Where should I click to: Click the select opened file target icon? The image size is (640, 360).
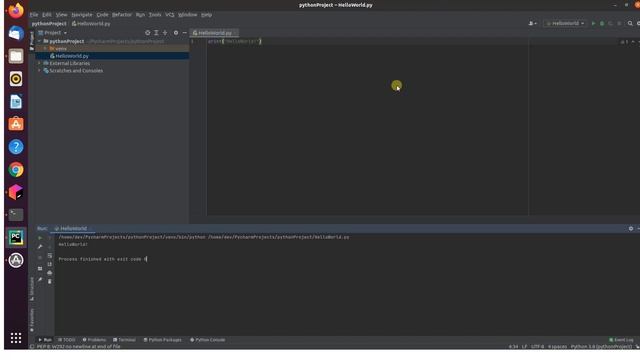(147, 33)
